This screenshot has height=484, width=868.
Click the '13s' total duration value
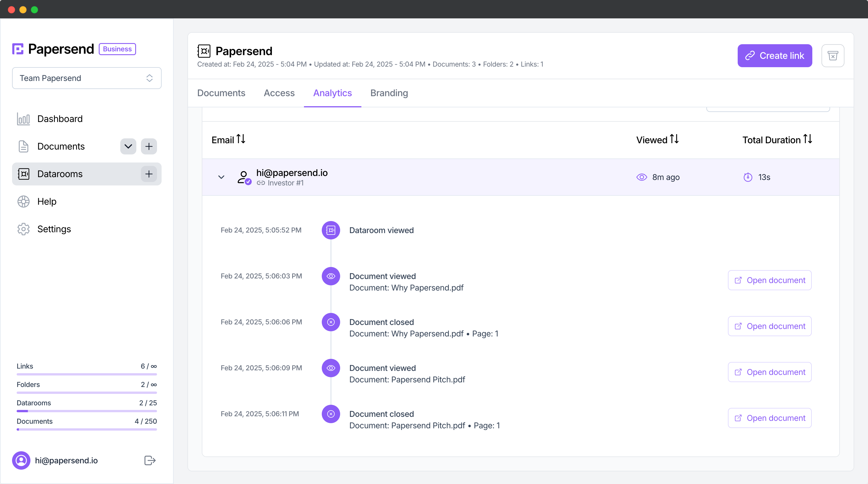764,177
